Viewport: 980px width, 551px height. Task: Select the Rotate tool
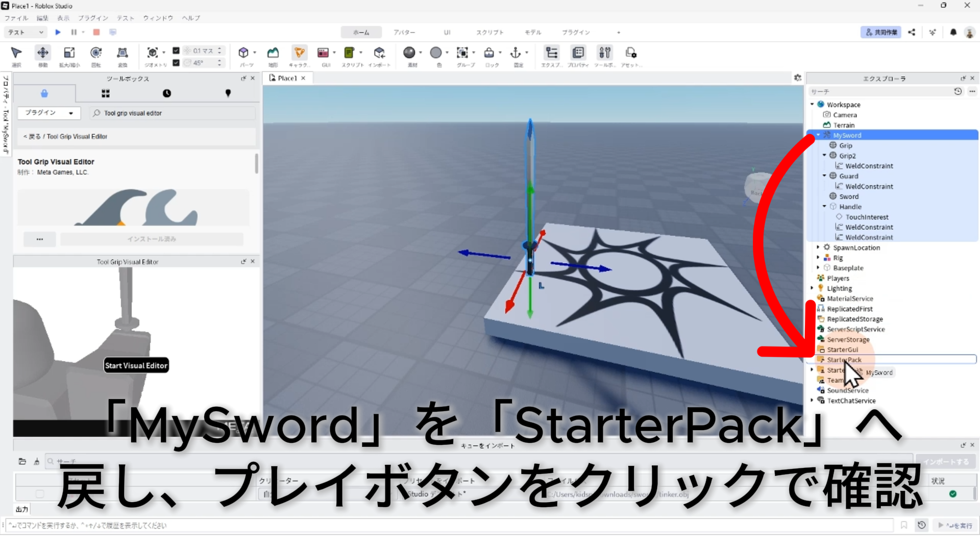coord(95,53)
